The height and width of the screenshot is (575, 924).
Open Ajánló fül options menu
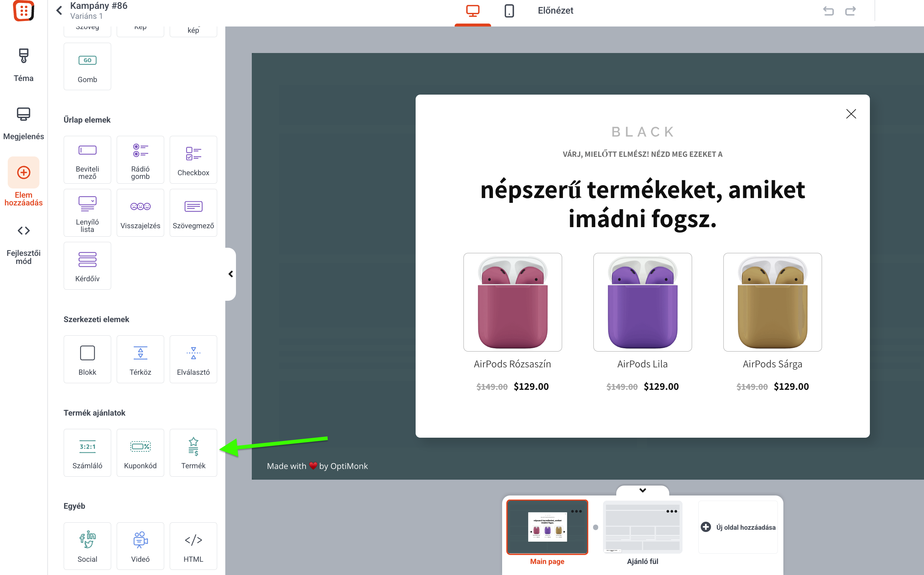pos(672,511)
